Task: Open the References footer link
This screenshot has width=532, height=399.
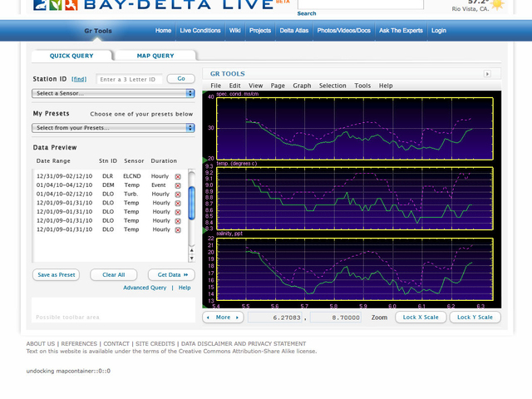Action: [x=79, y=343]
